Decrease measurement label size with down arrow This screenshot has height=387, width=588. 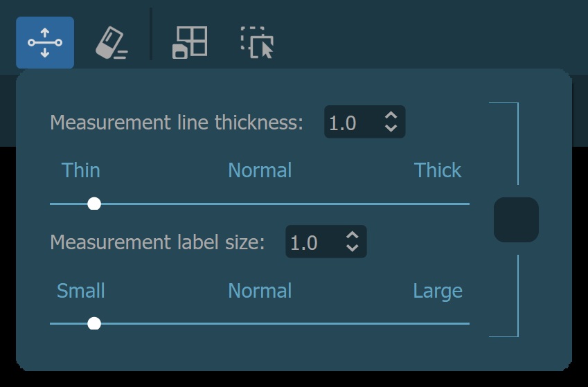(352, 248)
